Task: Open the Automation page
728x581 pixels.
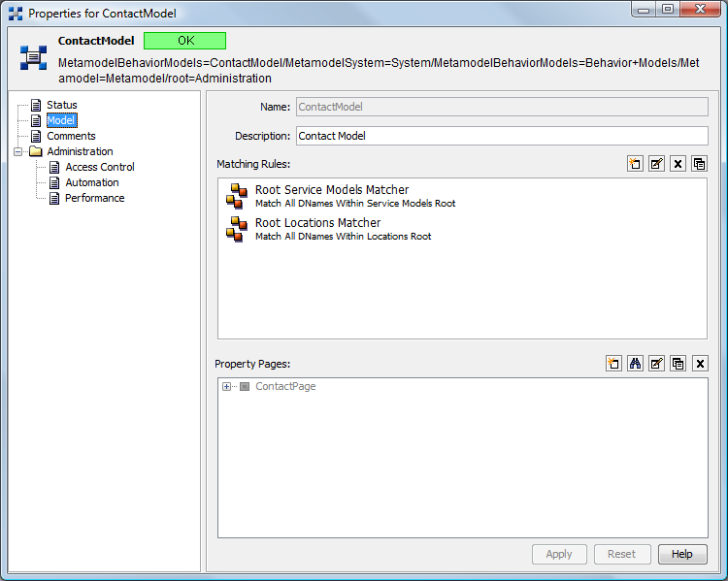Action: [x=92, y=182]
